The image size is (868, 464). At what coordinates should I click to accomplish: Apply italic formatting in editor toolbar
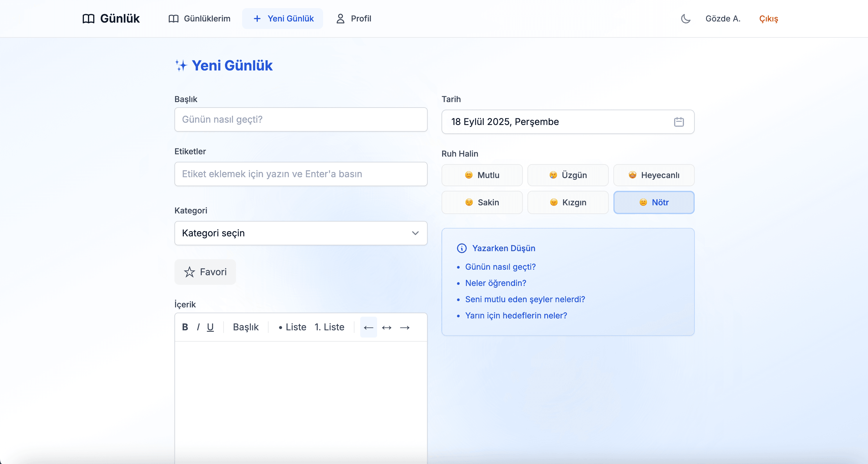pos(198,327)
